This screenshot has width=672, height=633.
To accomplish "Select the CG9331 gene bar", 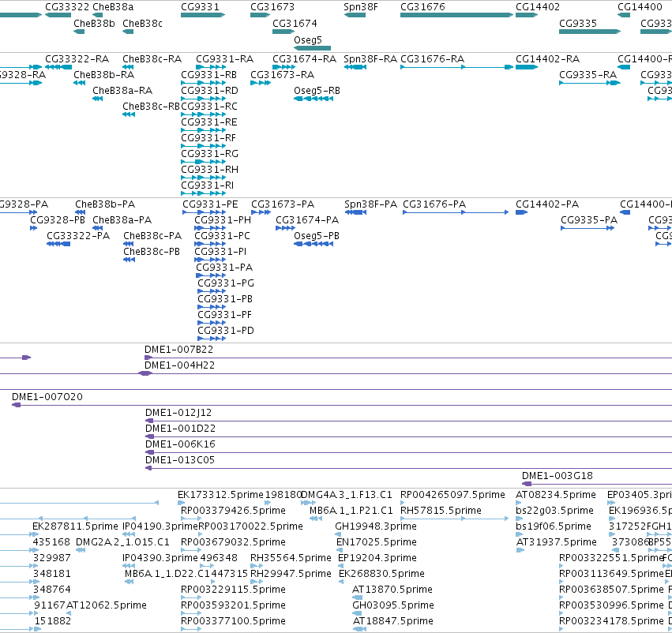I will [x=203, y=15].
